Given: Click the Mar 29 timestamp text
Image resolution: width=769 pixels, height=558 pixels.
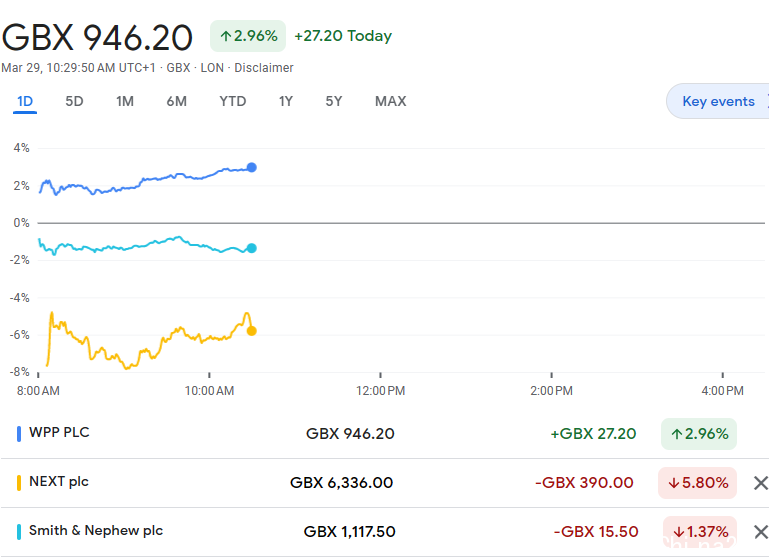Looking at the screenshot, I should (78, 68).
